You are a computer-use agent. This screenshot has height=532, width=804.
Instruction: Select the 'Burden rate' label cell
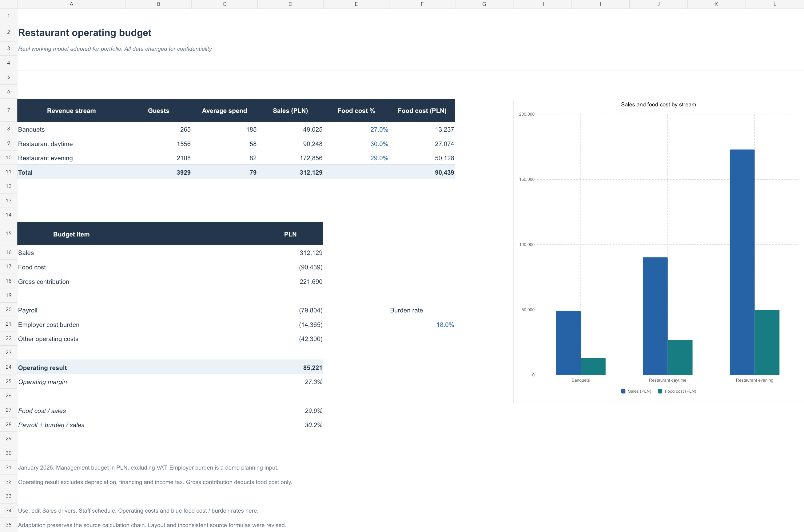[x=406, y=311]
